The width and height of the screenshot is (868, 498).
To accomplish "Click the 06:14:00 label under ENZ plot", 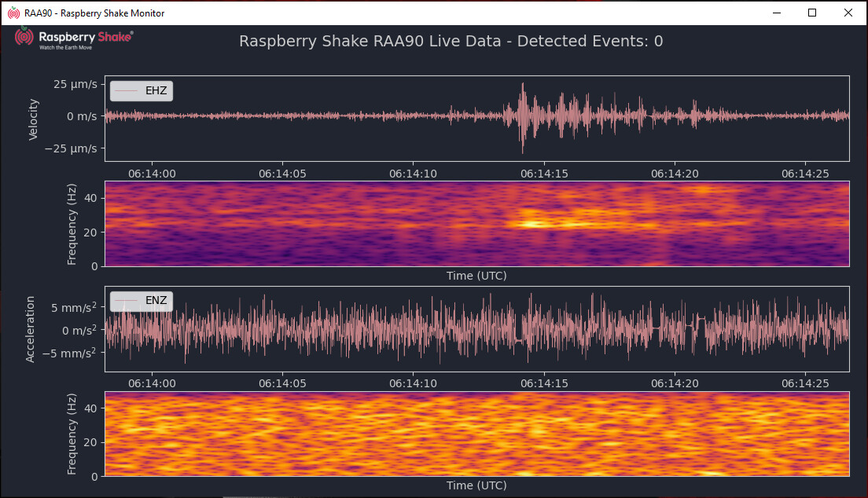I will pyautogui.click(x=152, y=383).
